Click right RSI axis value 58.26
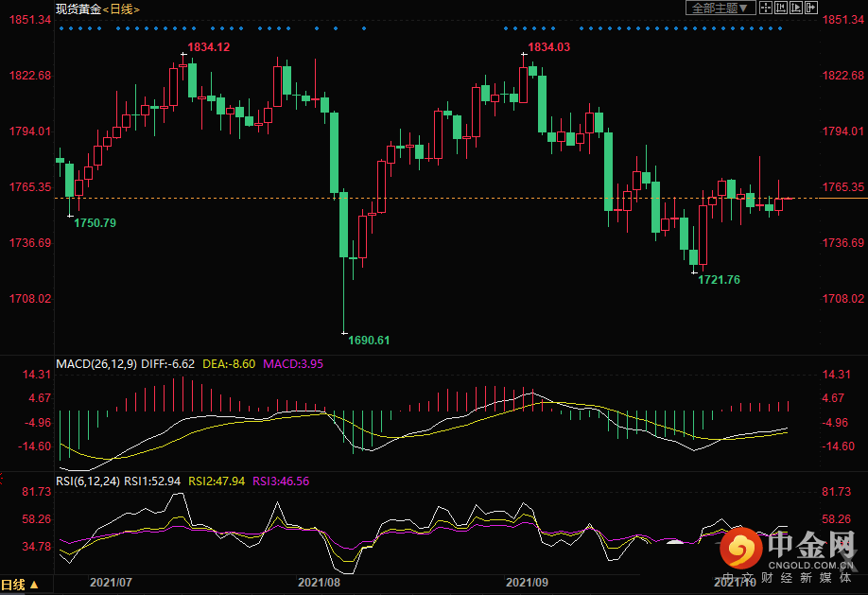Viewport: 868px width, 595px height. [x=837, y=519]
